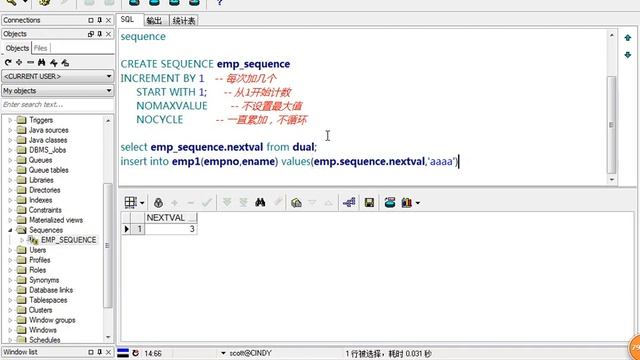
Task: Click the flag icon in status bar
Action: tap(123, 353)
